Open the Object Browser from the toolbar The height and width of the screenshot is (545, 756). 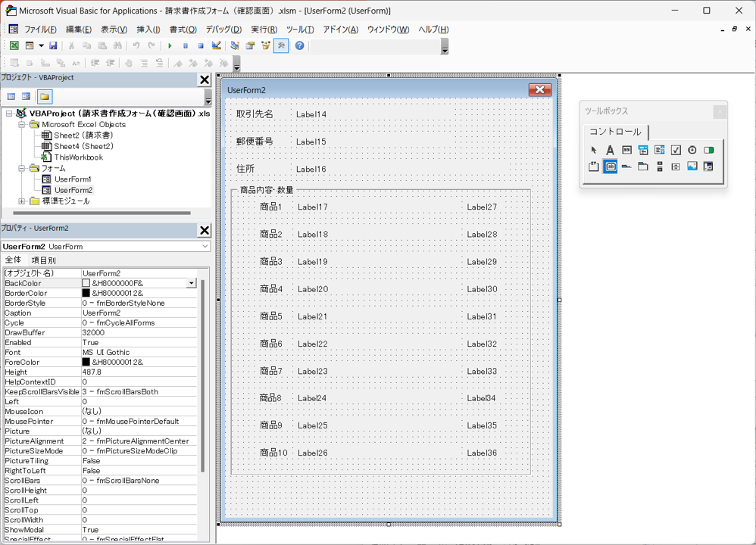point(265,46)
